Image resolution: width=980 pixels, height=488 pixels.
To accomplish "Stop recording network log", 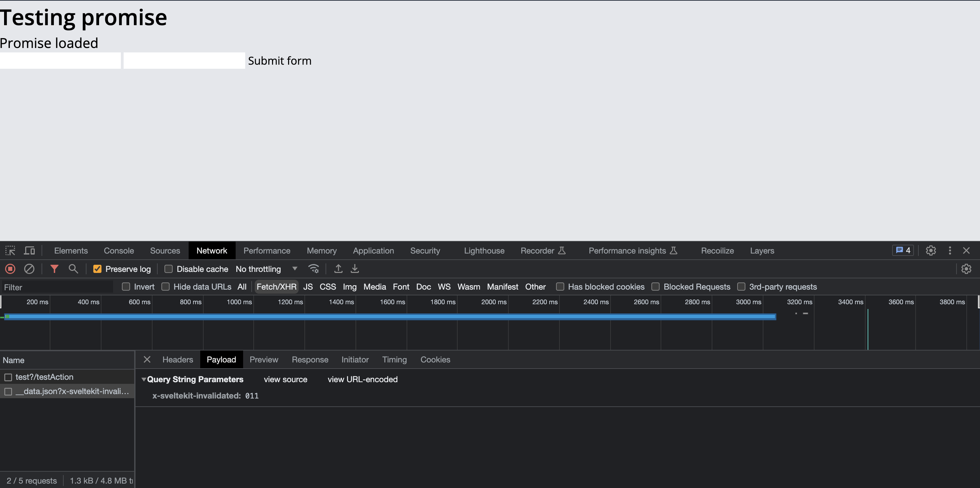I will (10, 269).
